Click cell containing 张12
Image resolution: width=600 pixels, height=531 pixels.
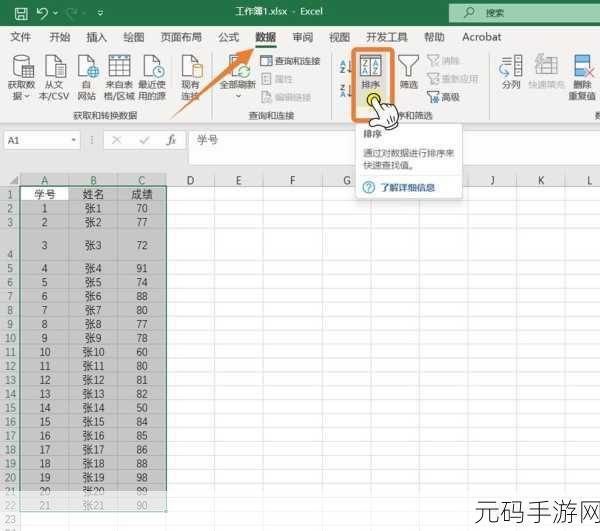pyautogui.click(x=93, y=380)
